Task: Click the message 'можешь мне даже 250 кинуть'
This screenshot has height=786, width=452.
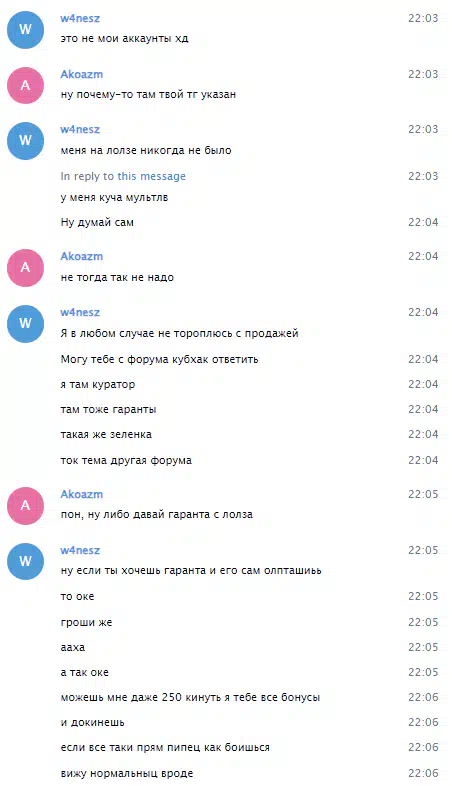Action: click(x=190, y=697)
